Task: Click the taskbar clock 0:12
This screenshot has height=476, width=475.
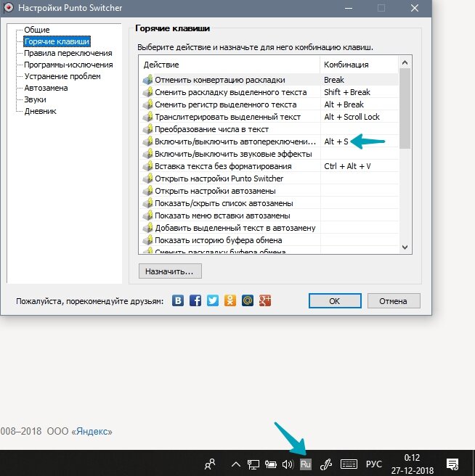Action: pos(412,457)
